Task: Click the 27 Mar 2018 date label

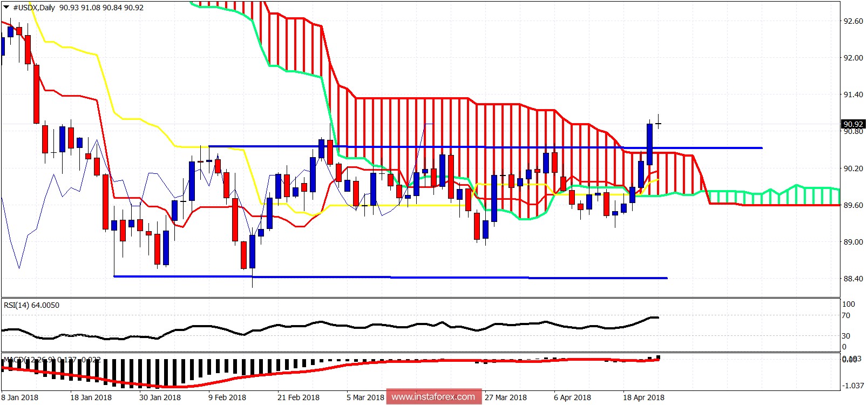Action: (x=506, y=397)
